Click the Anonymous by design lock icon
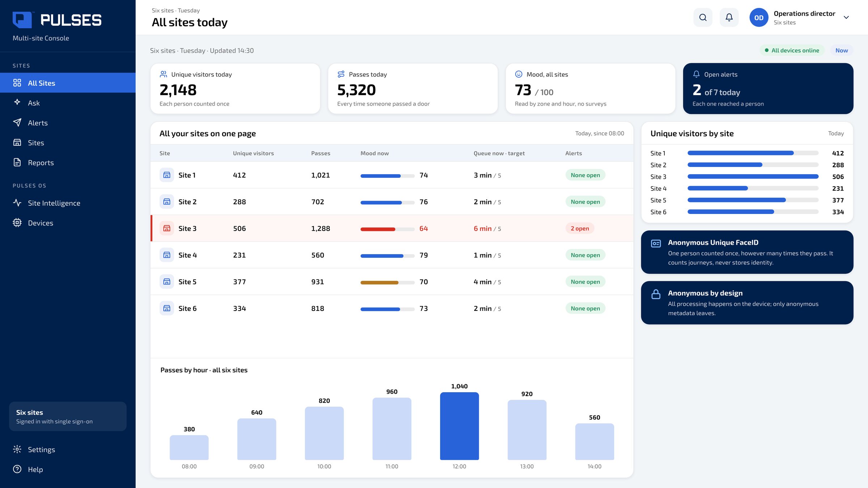Viewport: 868px width, 488px height. (656, 294)
